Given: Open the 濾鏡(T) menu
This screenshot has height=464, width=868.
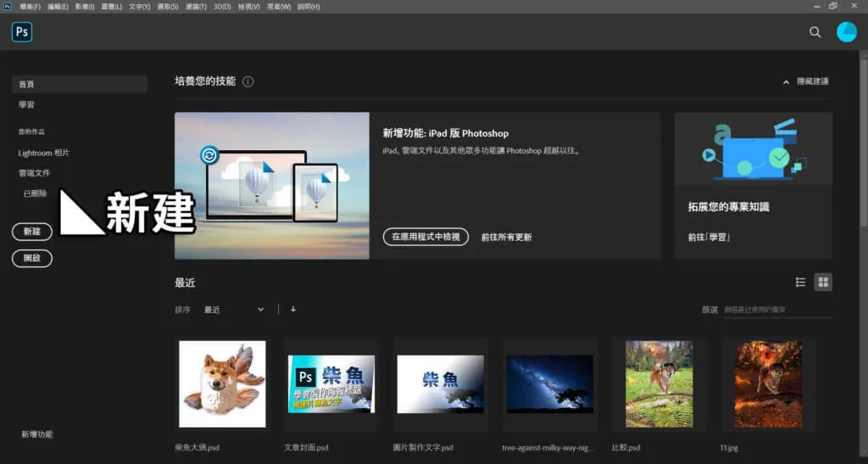Looking at the screenshot, I should tap(196, 7).
